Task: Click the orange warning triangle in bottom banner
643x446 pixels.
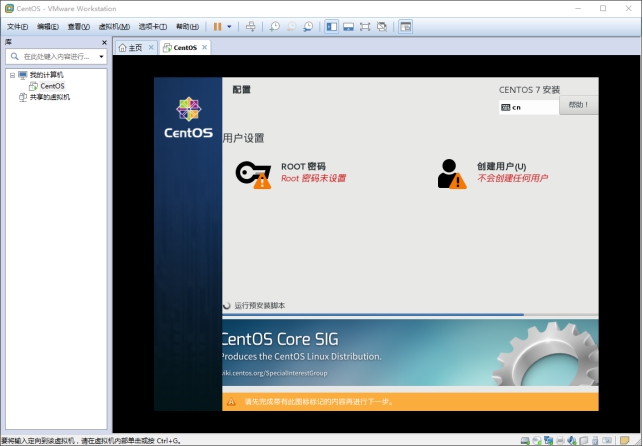Action: point(231,402)
